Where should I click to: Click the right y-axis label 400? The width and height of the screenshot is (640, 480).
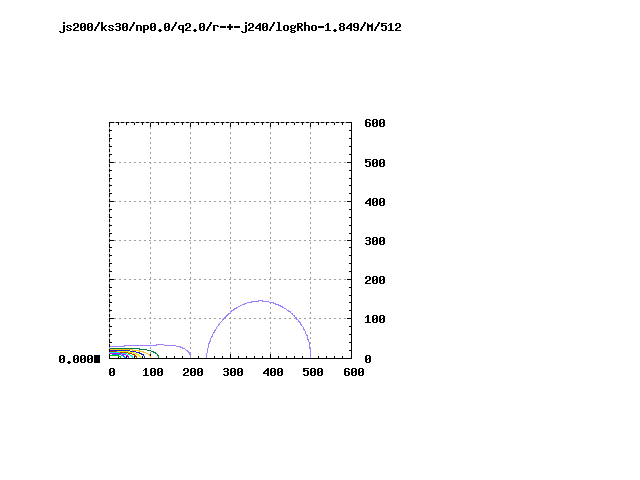[375, 202]
